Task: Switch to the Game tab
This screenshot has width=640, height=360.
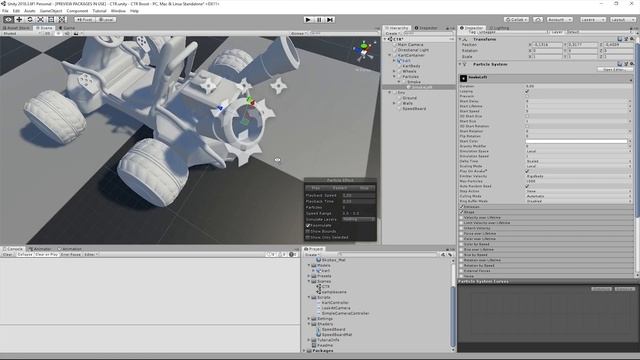Action: (x=67, y=28)
